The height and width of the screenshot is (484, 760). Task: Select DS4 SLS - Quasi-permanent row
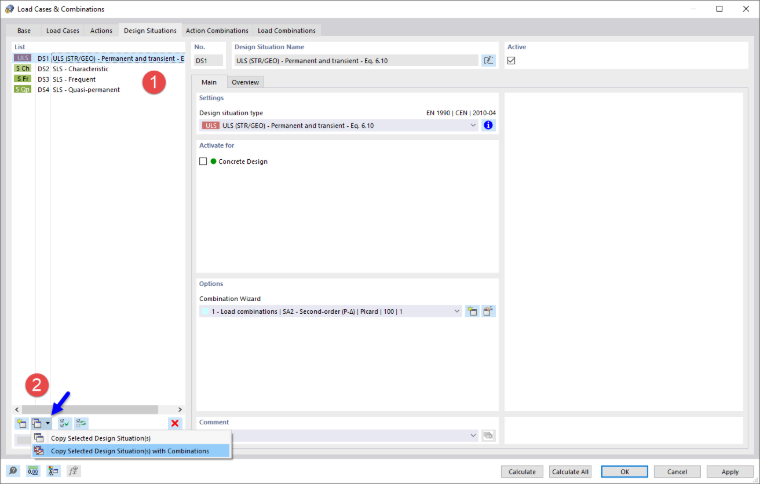coord(99,90)
